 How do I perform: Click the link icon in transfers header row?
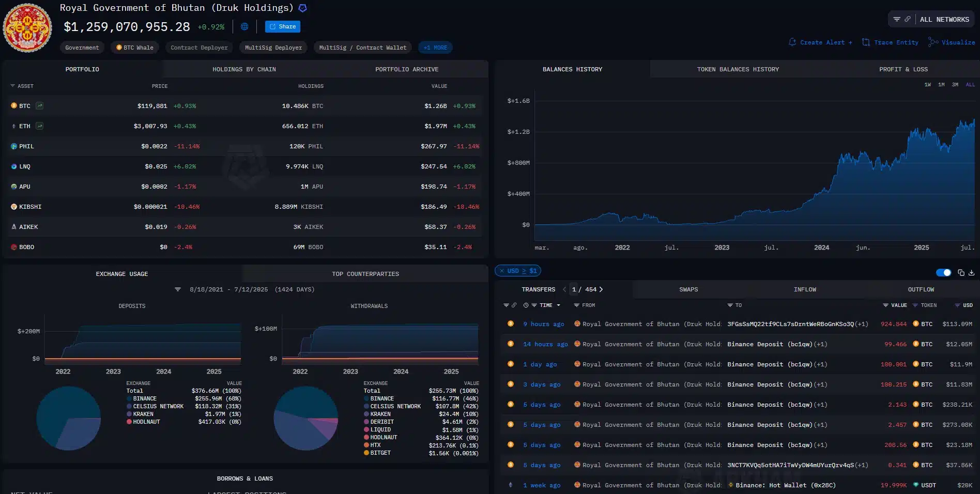(514, 305)
